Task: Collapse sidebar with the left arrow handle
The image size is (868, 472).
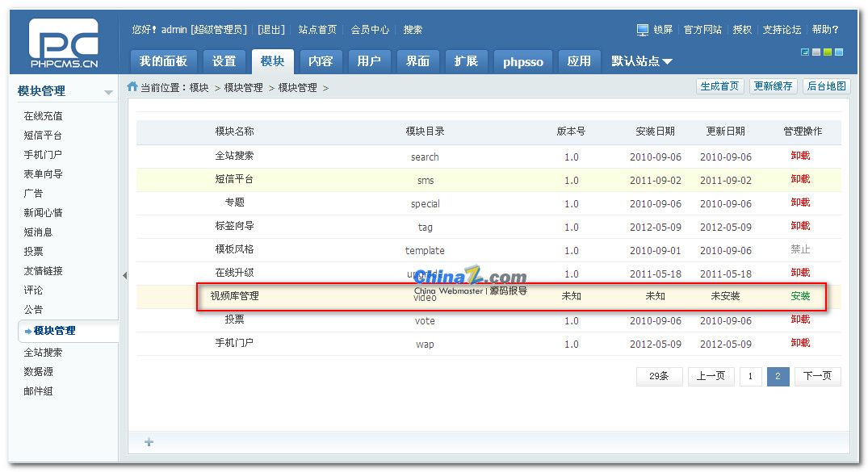Action: click(x=124, y=275)
